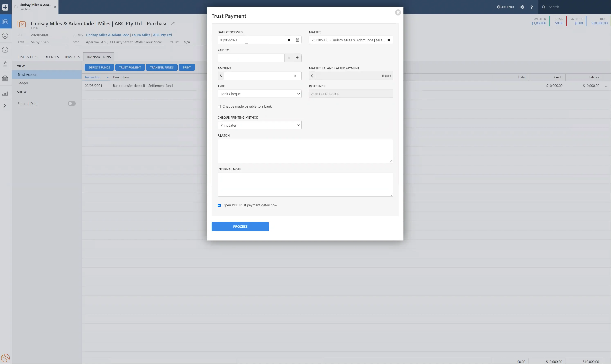Open the settings gear in top bar

(522, 7)
